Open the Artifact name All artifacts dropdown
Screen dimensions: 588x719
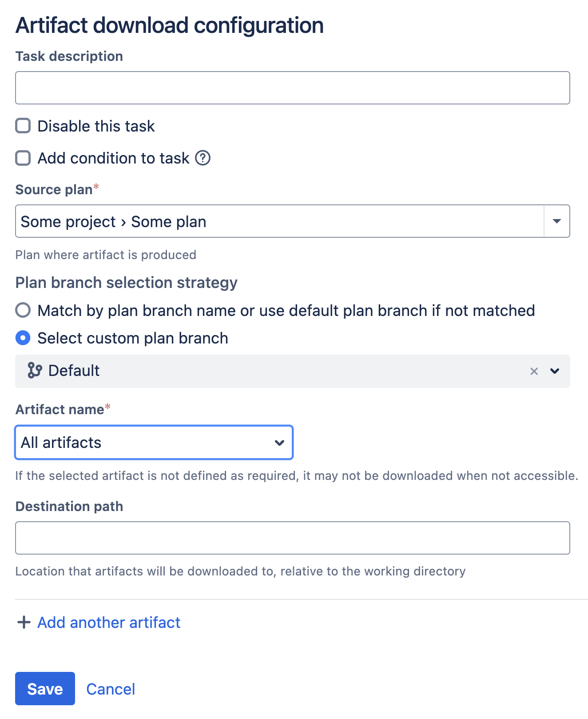pyautogui.click(x=154, y=443)
